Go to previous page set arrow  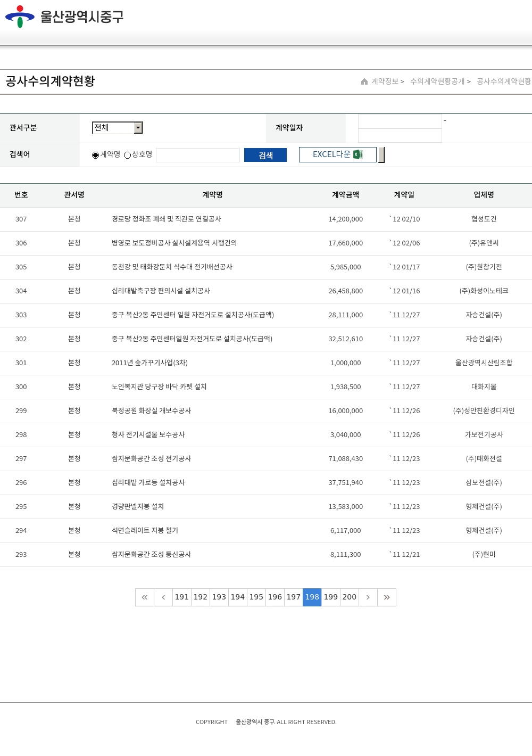tap(163, 597)
